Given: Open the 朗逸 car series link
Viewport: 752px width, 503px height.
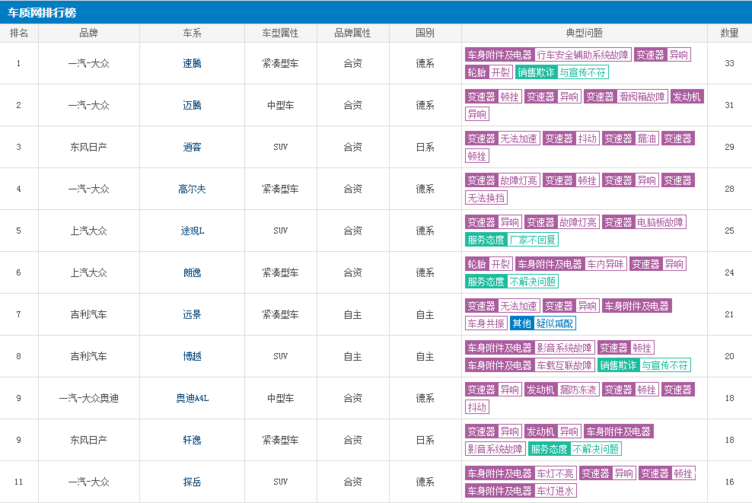Looking at the screenshot, I should coord(192,272).
